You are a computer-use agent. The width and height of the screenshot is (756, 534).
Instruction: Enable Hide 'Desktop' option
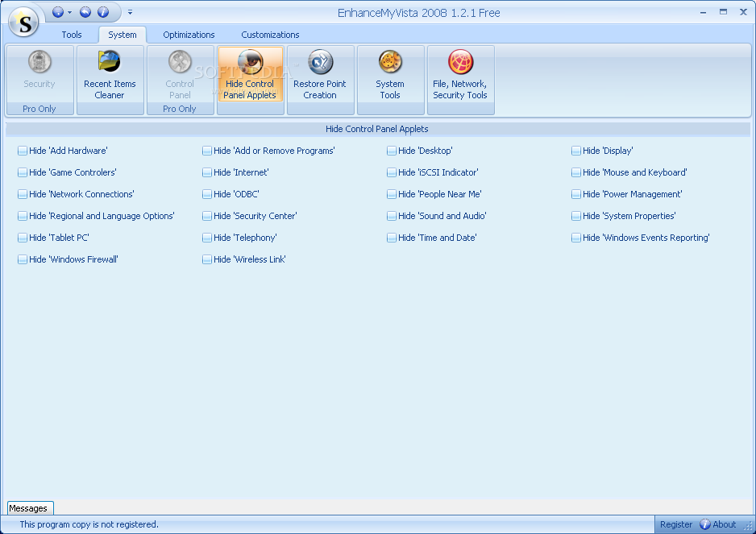tap(392, 151)
